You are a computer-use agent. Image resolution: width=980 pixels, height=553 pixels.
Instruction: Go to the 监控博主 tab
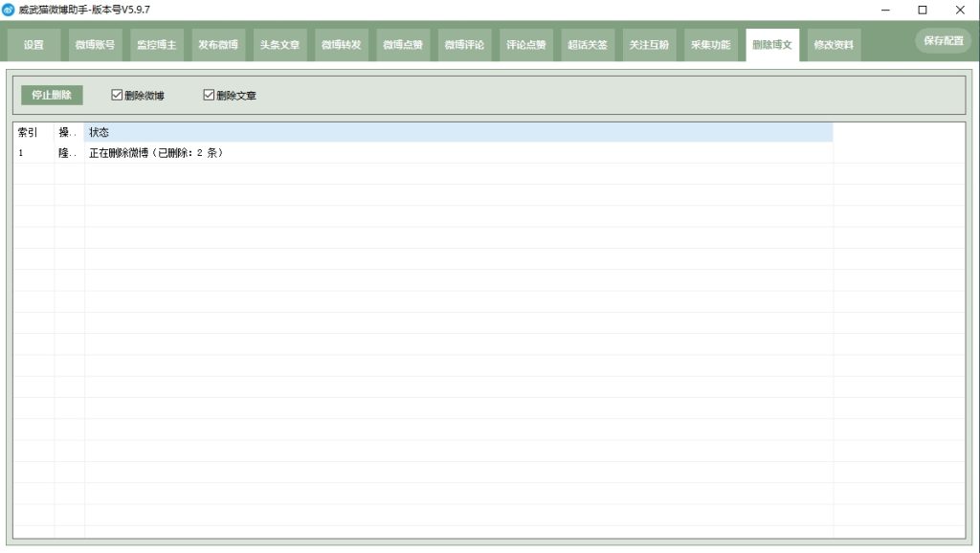[x=156, y=45]
